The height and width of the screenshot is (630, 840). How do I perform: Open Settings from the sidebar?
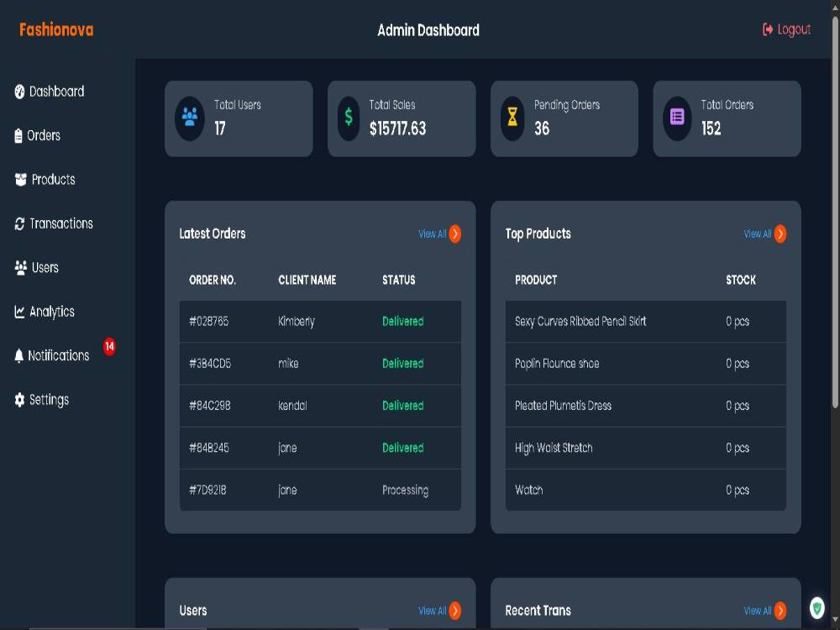click(x=42, y=400)
